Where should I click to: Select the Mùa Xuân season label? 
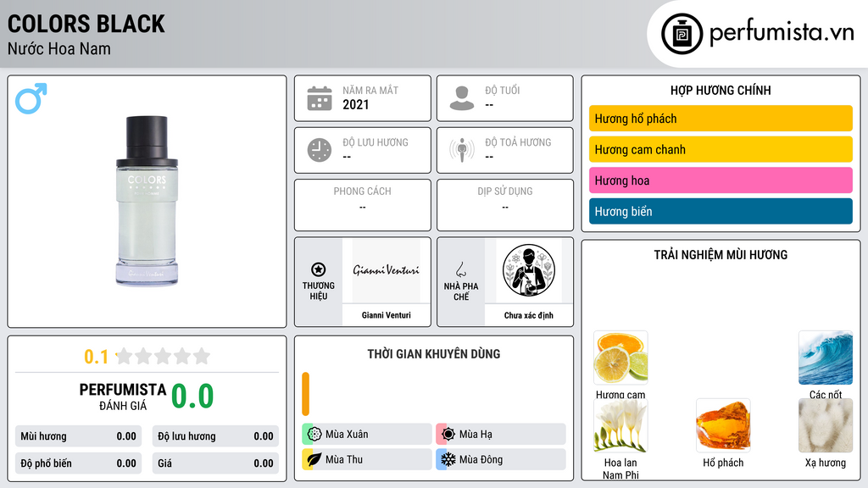click(x=347, y=435)
